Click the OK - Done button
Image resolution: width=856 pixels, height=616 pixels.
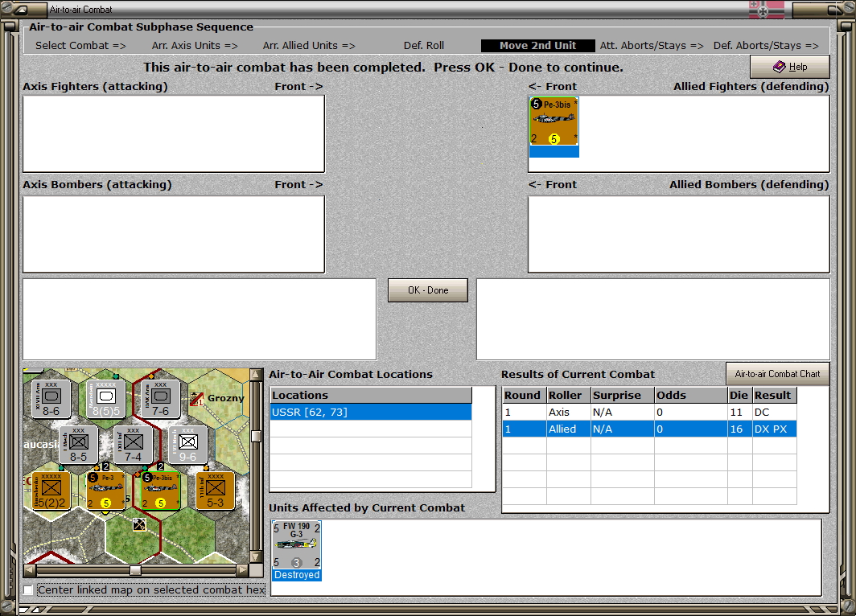(x=427, y=290)
